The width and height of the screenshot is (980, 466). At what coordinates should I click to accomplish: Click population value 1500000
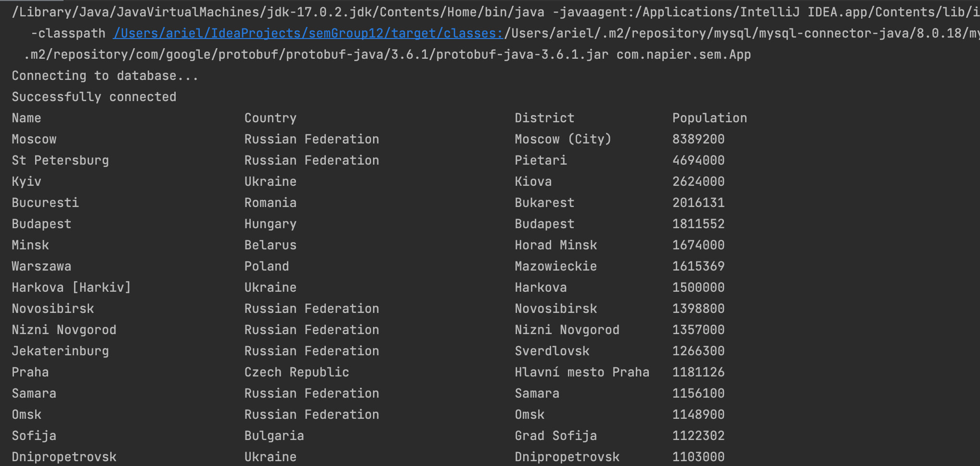point(698,287)
